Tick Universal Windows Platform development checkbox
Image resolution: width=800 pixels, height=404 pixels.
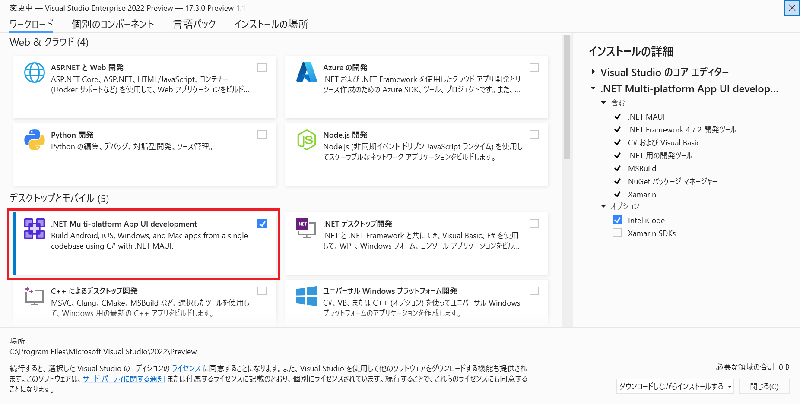[534, 291]
